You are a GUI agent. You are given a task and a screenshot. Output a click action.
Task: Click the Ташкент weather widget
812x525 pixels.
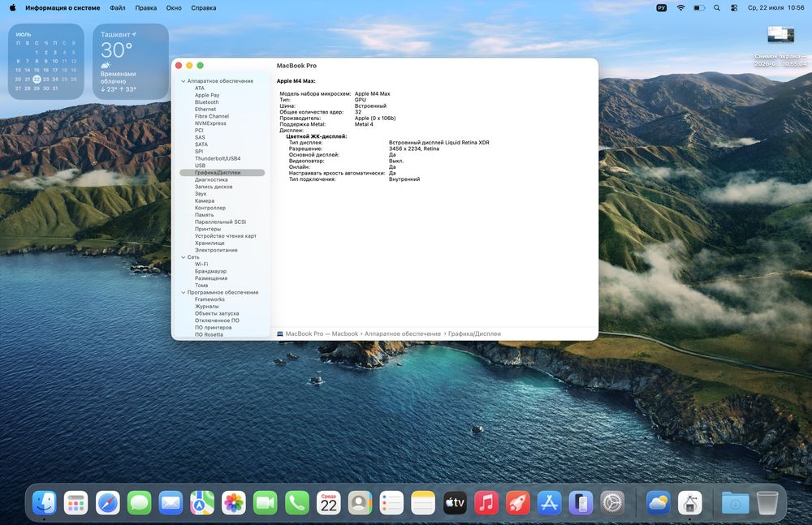coord(131,61)
